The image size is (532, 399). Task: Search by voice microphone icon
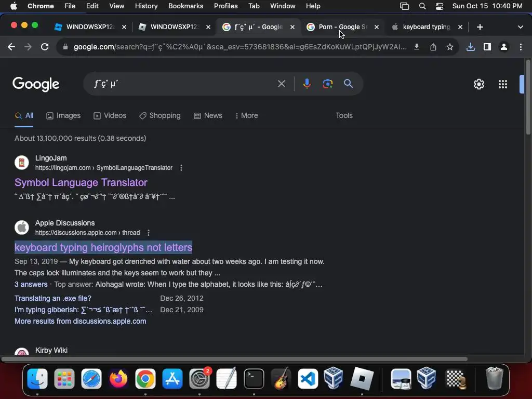[307, 84]
